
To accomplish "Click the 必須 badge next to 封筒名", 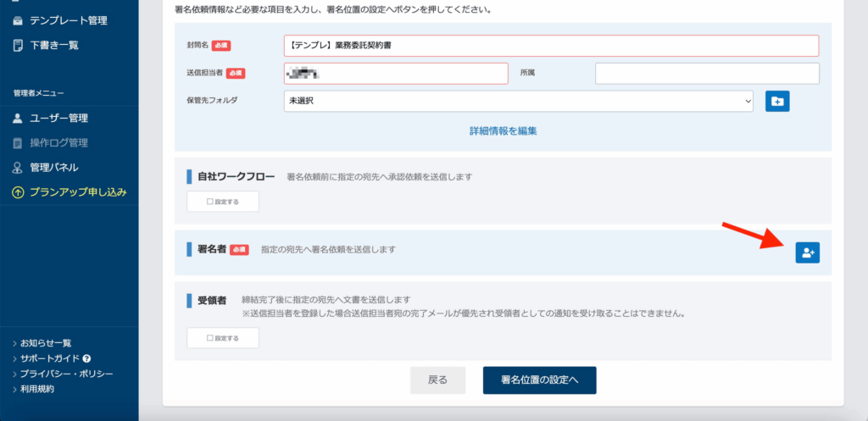I will tap(220, 46).
